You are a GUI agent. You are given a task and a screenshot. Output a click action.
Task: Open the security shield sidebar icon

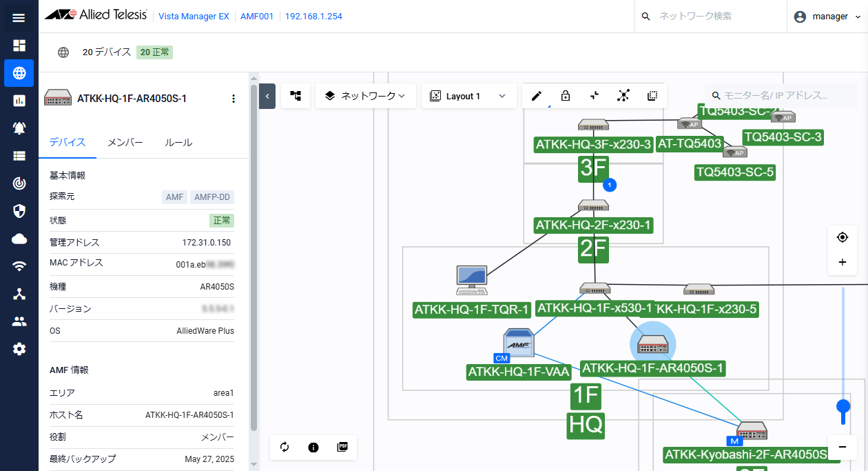click(19, 211)
